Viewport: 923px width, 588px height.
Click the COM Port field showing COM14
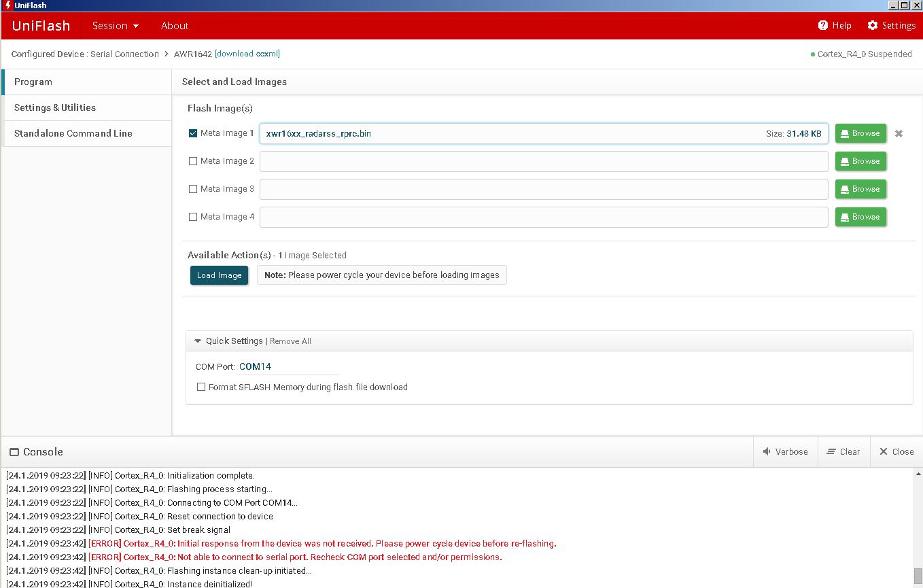point(288,366)
